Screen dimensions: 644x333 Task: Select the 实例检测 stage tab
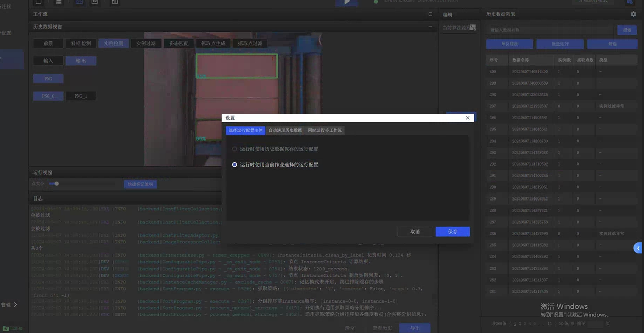[x=113, y=43]
